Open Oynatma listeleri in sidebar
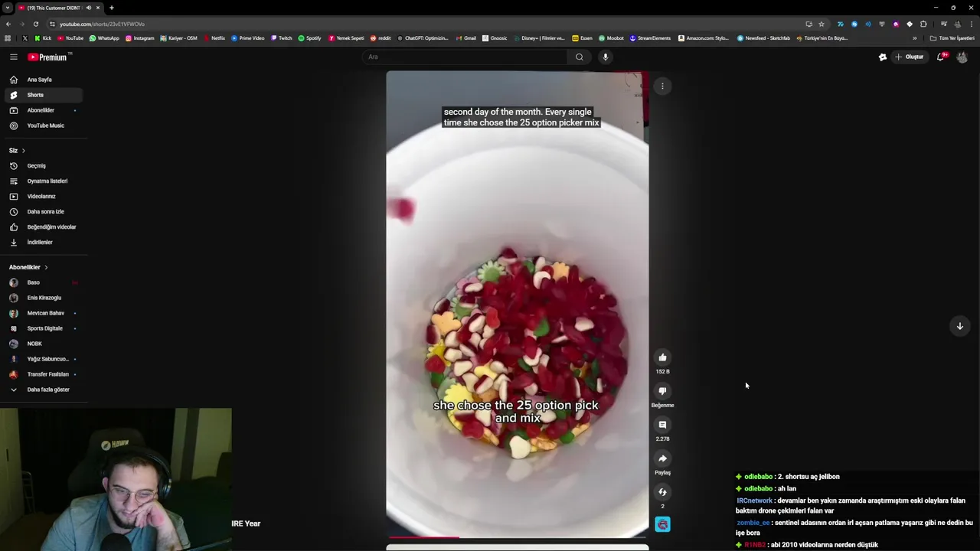 (x=43, y=181)
